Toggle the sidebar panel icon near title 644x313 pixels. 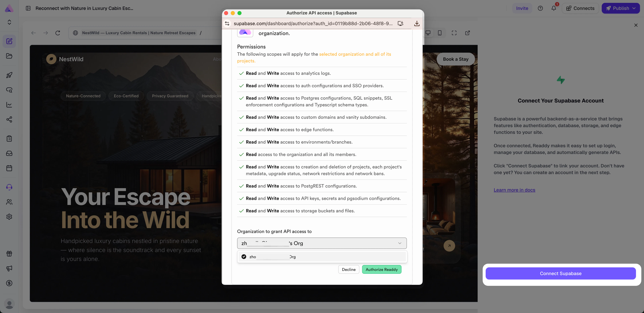[x=28, y=8]
